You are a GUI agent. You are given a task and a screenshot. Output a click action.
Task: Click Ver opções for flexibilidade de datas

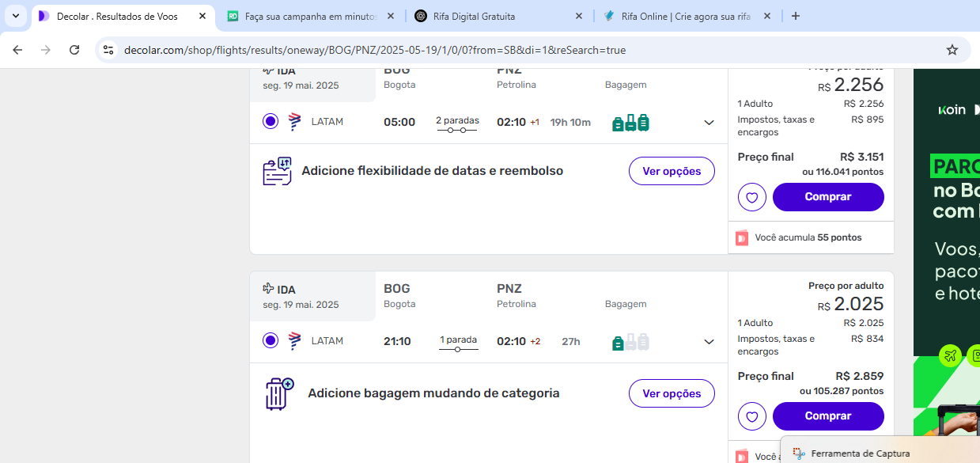pos(672,171)
